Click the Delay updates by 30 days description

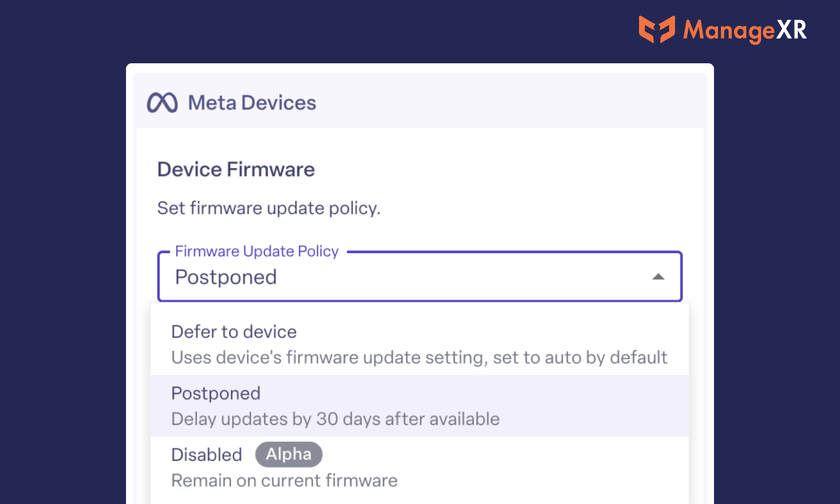(x=335, y=419)
